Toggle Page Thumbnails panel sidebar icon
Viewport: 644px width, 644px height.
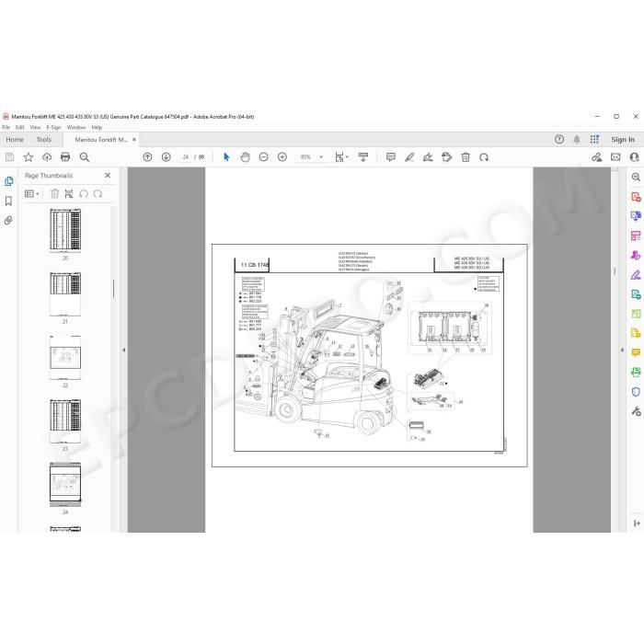[8, 181]
